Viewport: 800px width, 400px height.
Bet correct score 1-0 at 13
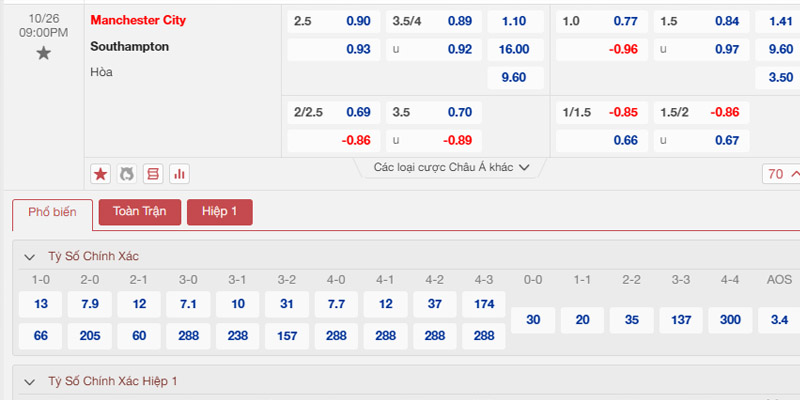pos(41,305)
